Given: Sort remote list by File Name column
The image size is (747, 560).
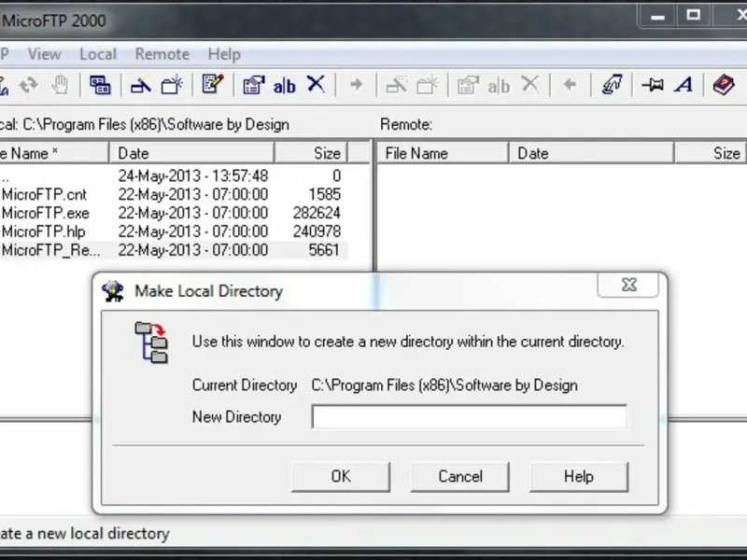Looking at the screenshot, I should coord(443,153).
